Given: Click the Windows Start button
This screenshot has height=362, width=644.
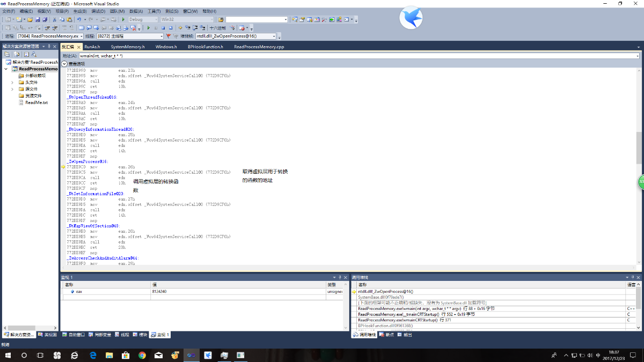Looking at the screenshot, I should (8, 355).
